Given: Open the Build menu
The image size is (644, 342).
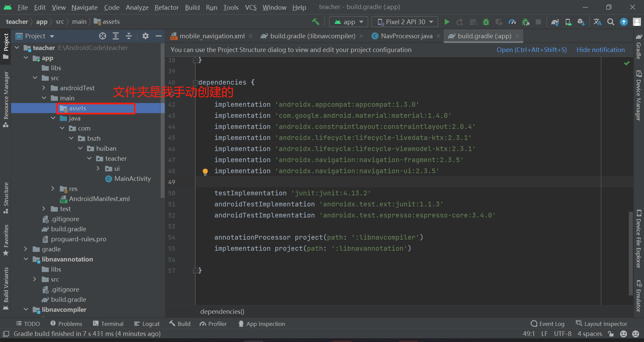Looking at the screenshot, I should click(192, 7).
